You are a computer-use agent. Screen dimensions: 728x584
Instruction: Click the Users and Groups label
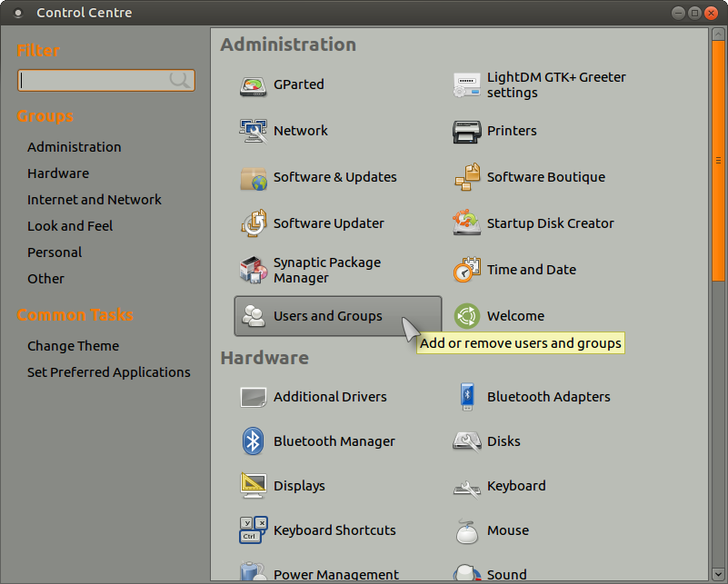[328, 316]
